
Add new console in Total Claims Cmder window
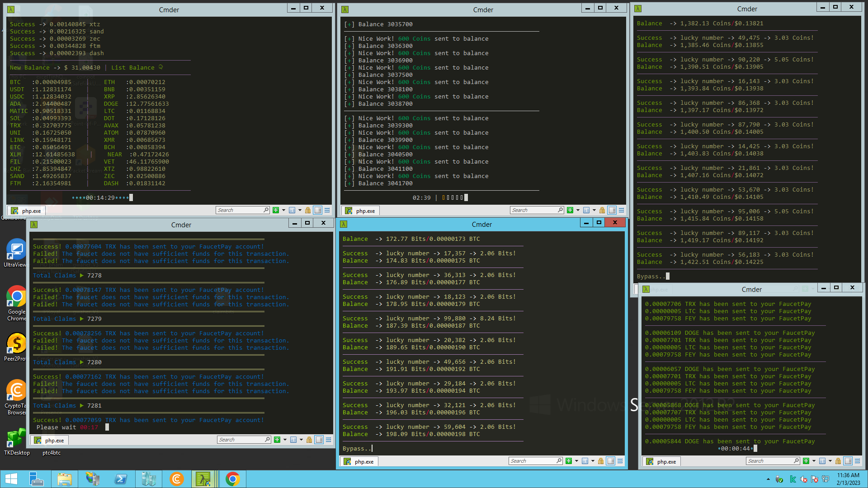277,440
